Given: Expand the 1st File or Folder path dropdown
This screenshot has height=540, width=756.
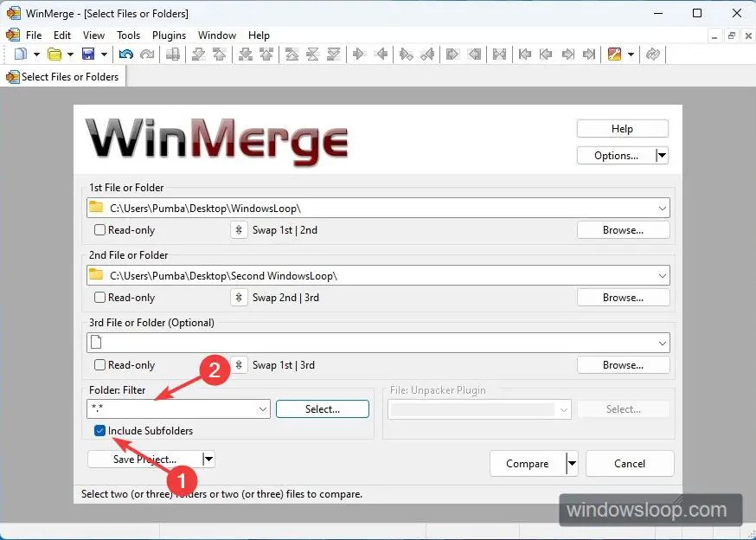Looking at the screenshot, I should click(662, 209).
